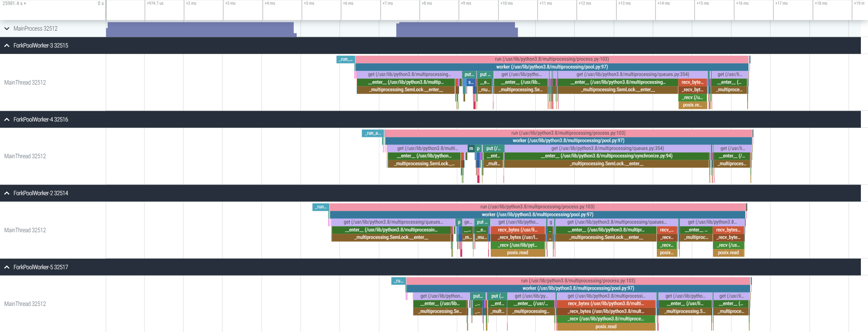
Task: Select the ForkPoolWorker-3 32515 header label
Action: (41, 45)
